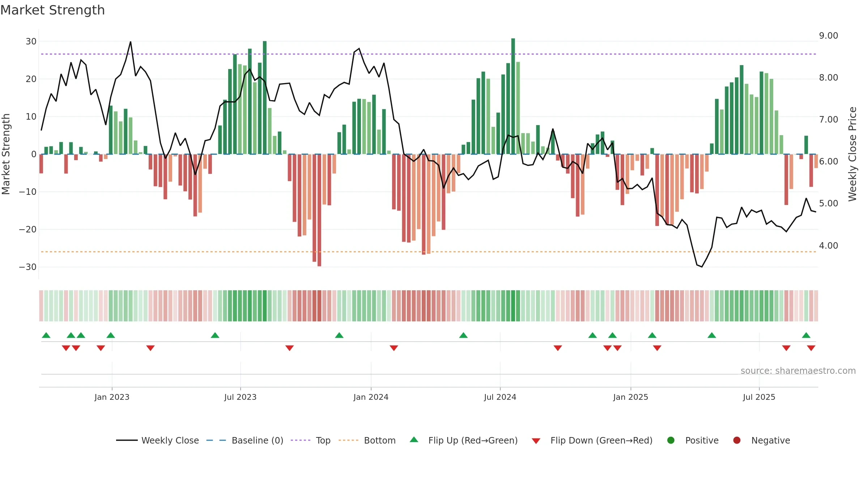Viewport: 868px width, 488px height.
Task: Click the flip-up marker between Jan 2023 and Jul 2023
Action: point(215,335)
